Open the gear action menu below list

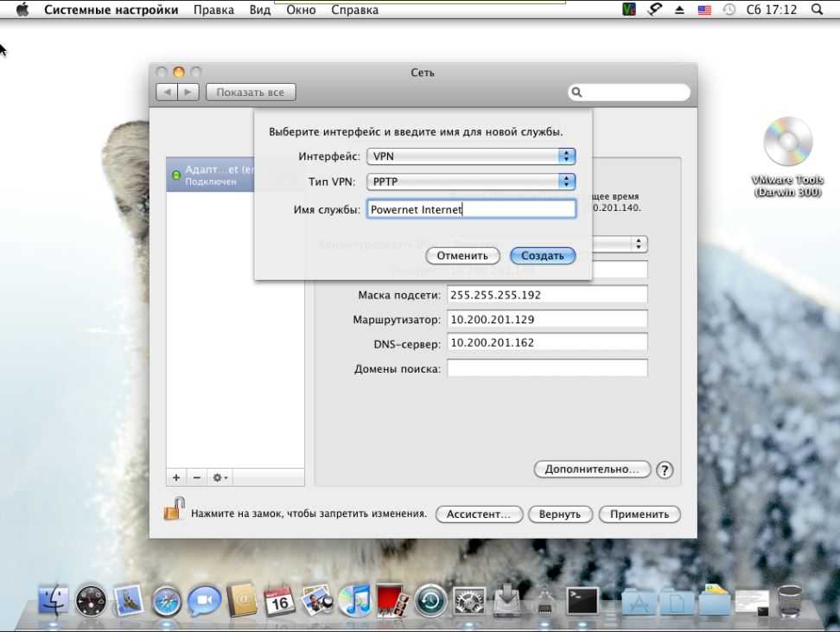click(220, 477)
